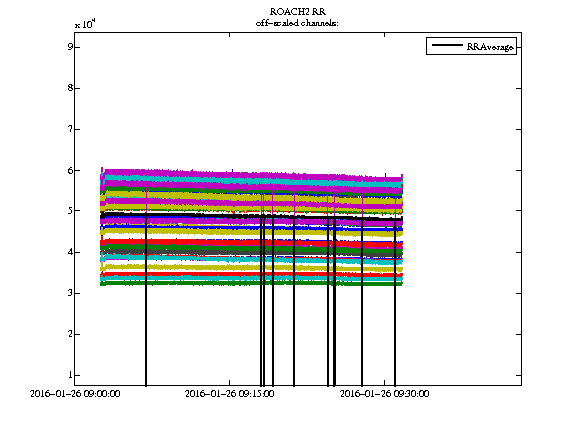Viewport: 576px width, 432px height.
Task: Select the x10^4 axis exponent label
Action: (85, 24)
